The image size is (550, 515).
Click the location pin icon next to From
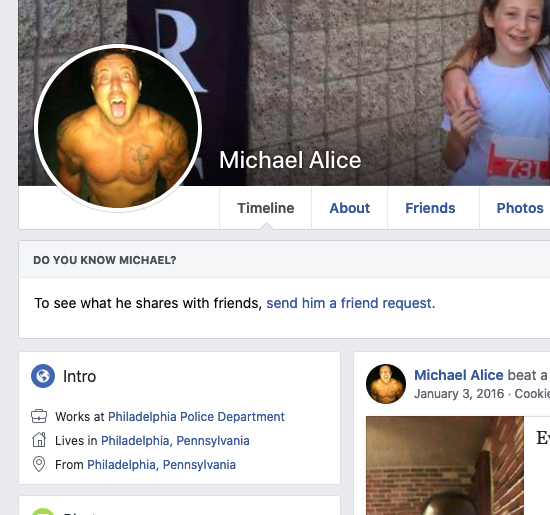39,464
